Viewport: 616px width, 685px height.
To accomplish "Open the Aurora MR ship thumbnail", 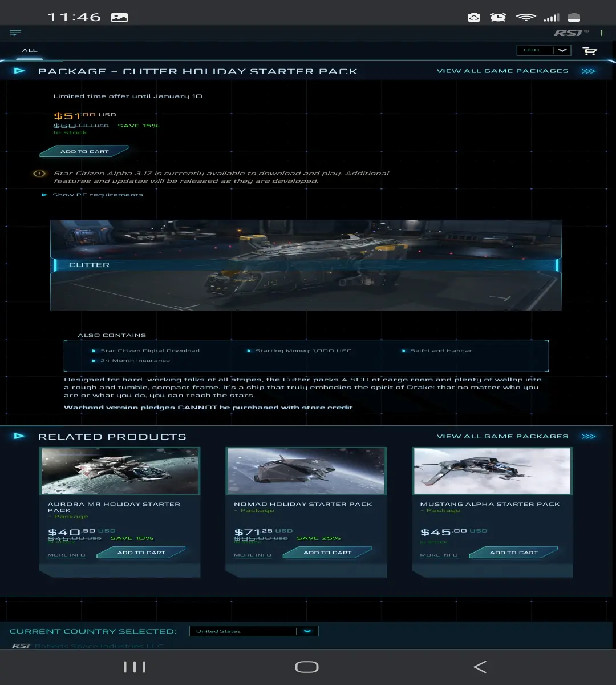I will (120, 471).
